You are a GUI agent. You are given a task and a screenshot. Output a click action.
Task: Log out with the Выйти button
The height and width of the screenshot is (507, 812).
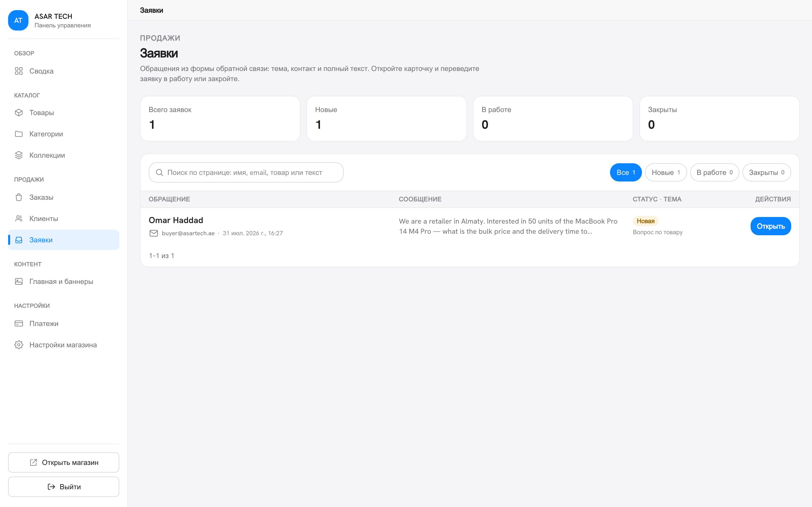pyautogui.click(x=64, y=486)
